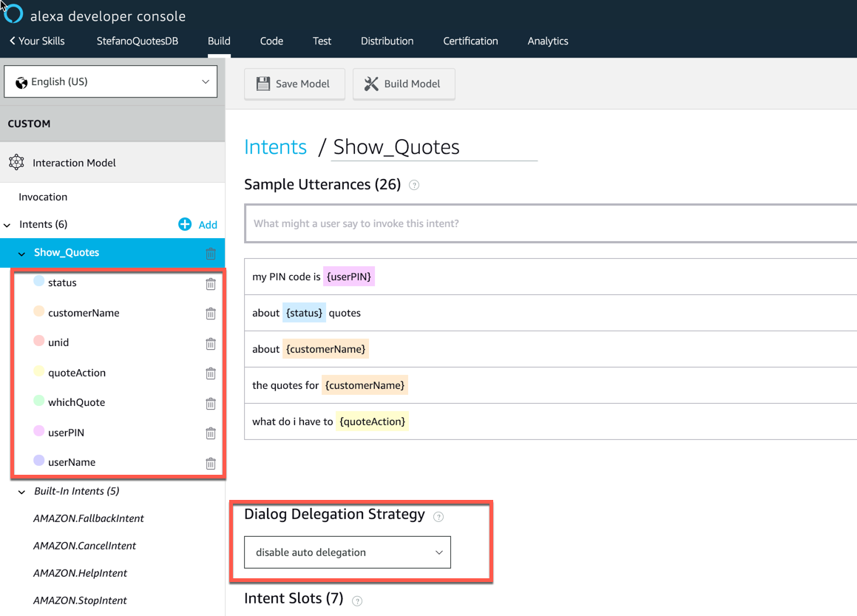
Task: Select utterance 'the quotes for {customerName}'
Action: (x=551, y=385)
